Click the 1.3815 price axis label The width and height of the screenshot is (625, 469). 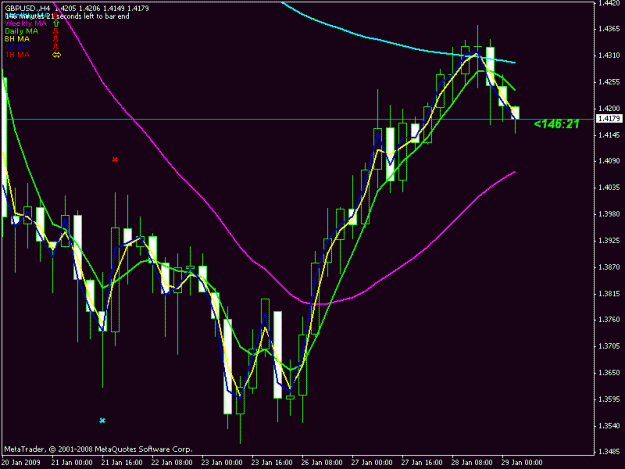pos(609,294)
